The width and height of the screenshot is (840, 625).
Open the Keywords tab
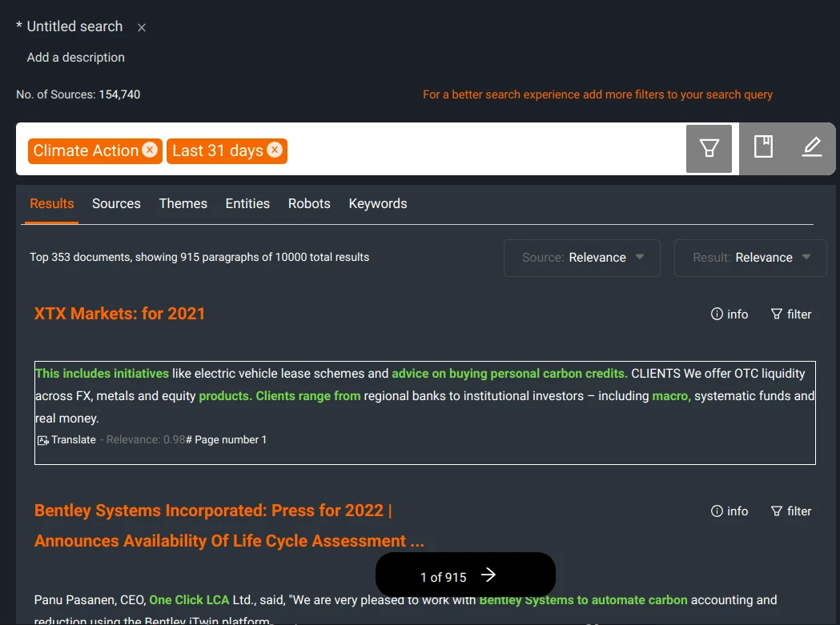click(x=378, y=203)
